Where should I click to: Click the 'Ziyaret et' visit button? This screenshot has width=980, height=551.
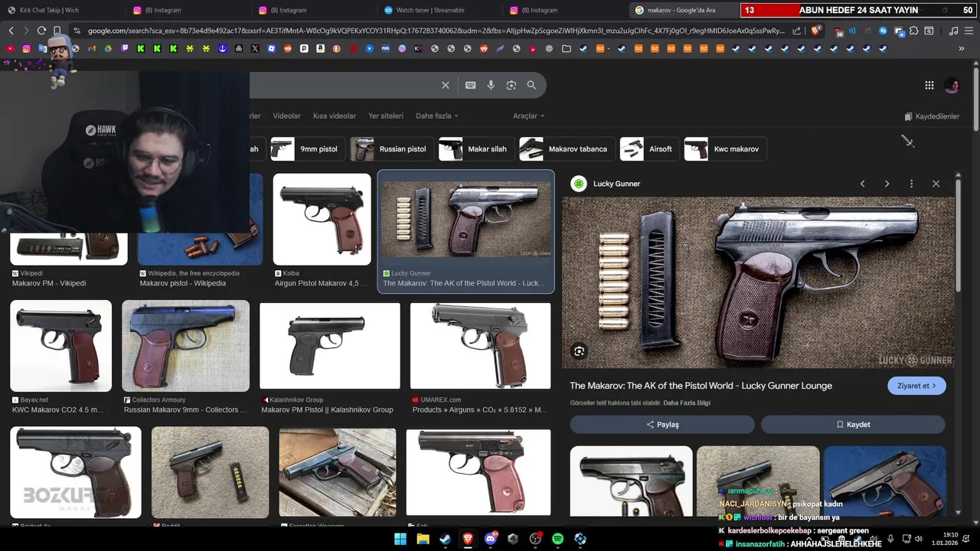(916, 386)
